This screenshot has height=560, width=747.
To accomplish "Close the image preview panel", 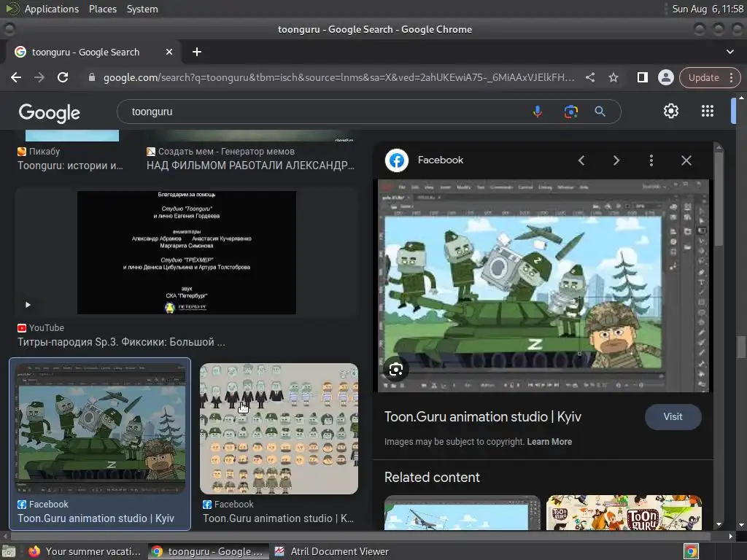I will tap(686, 160).
